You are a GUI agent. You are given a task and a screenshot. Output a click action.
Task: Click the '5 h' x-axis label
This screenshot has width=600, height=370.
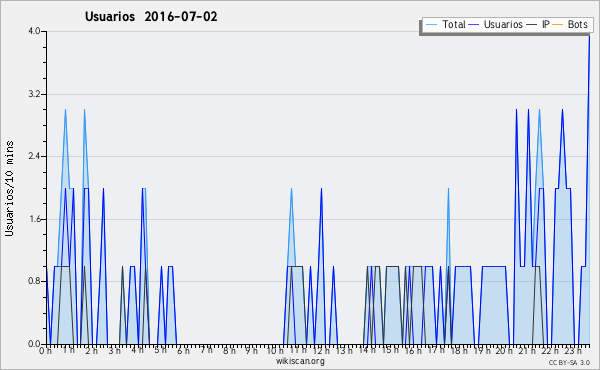160,351
